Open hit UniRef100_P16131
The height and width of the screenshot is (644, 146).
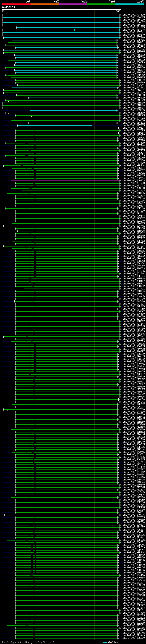(133, 42)
